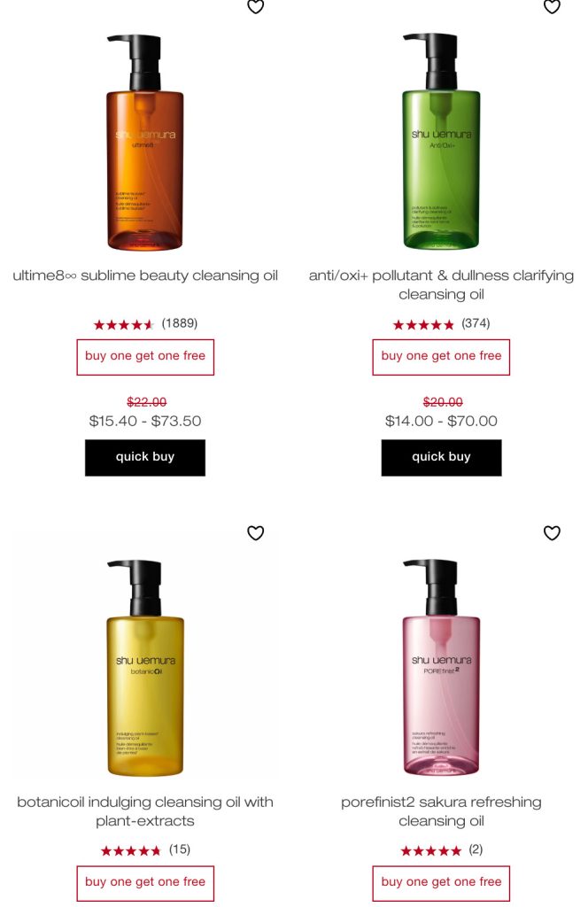The height and width of the screenshot is (907, 588).
Task: Open anti/oxi+ pollutant & dullness clarifying oil title
Action: [441, 284]
